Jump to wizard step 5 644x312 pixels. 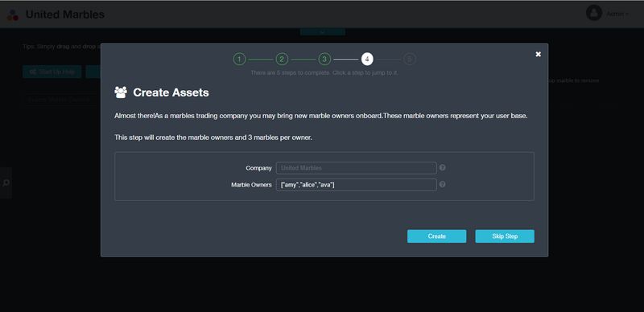409,60
